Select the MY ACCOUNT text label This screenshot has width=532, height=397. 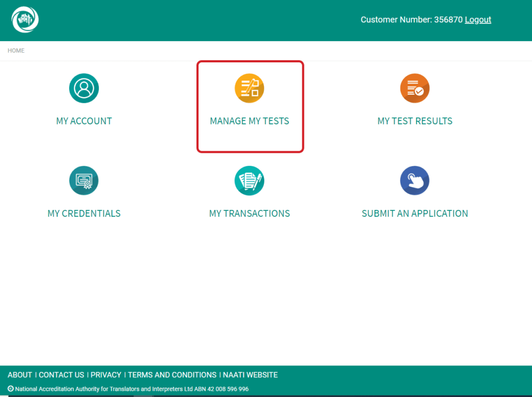[84, 121]
